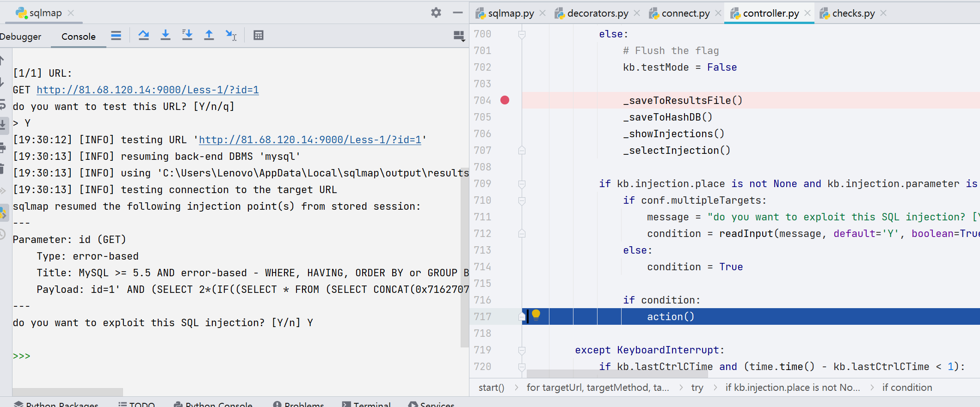
Task: Click the up arrow in console sidebar
Action: 2,61
